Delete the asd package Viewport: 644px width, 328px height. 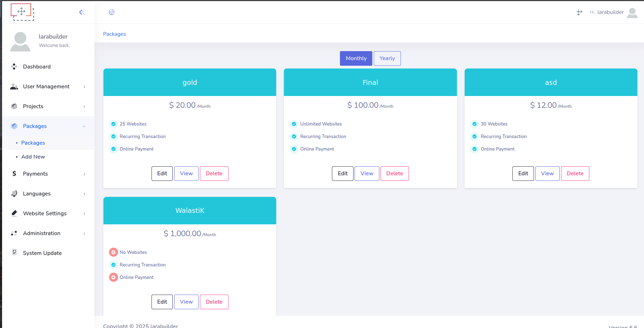[x=575, y=174]
